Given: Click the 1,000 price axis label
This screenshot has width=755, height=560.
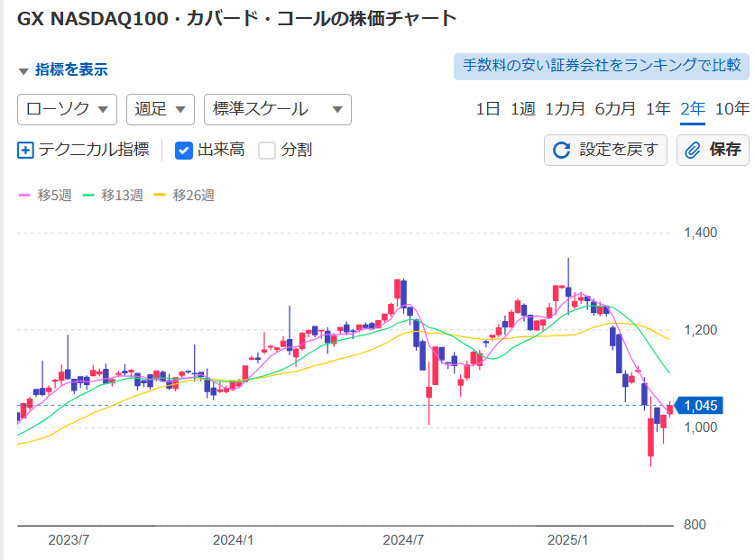Looking at the screenshot, I should 701,427.
